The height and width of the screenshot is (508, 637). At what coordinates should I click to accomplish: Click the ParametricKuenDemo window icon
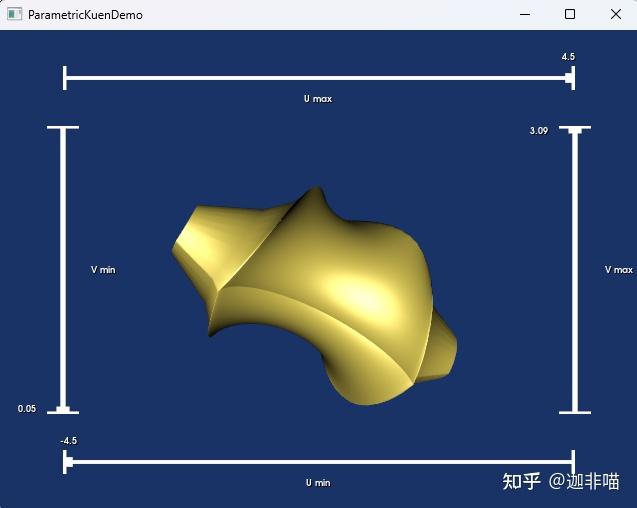click(x=15, y=14)
